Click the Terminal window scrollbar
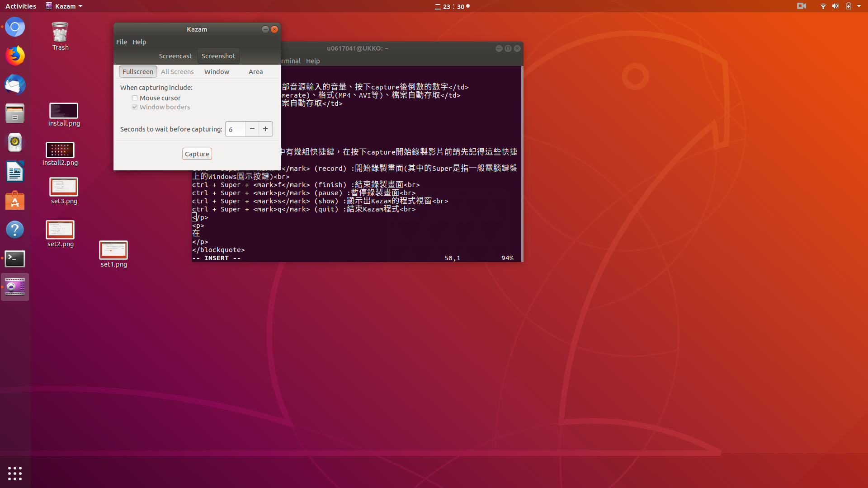 pyautogui.click(x=522, y=164)
